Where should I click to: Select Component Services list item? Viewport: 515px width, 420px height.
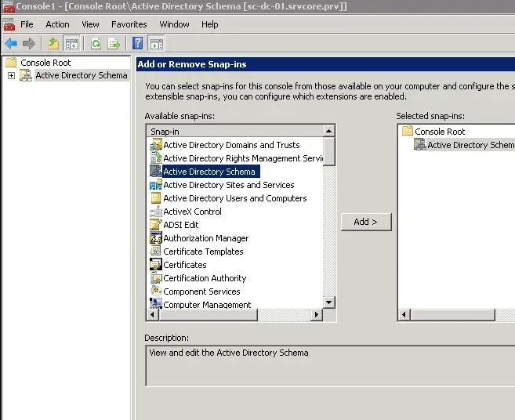point(201,291)
